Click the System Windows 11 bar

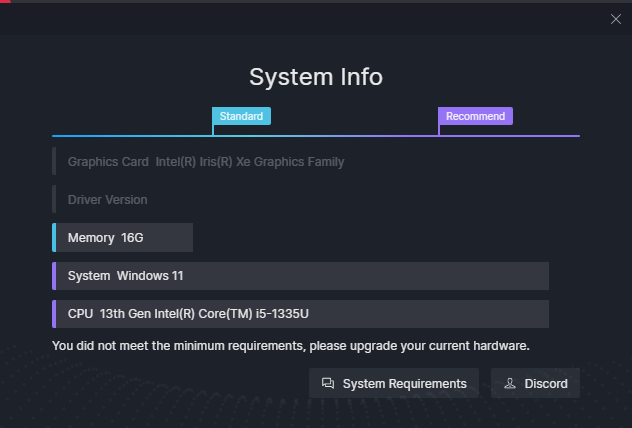click(300, 276)
